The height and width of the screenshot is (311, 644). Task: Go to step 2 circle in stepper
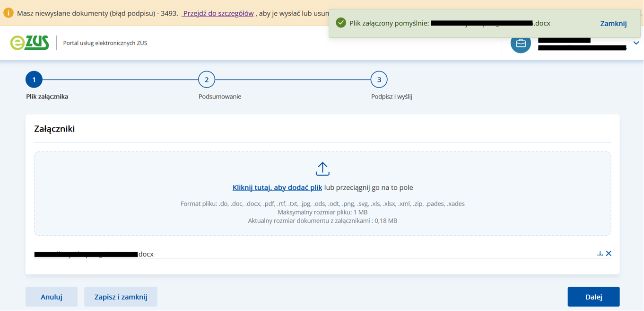207,80
